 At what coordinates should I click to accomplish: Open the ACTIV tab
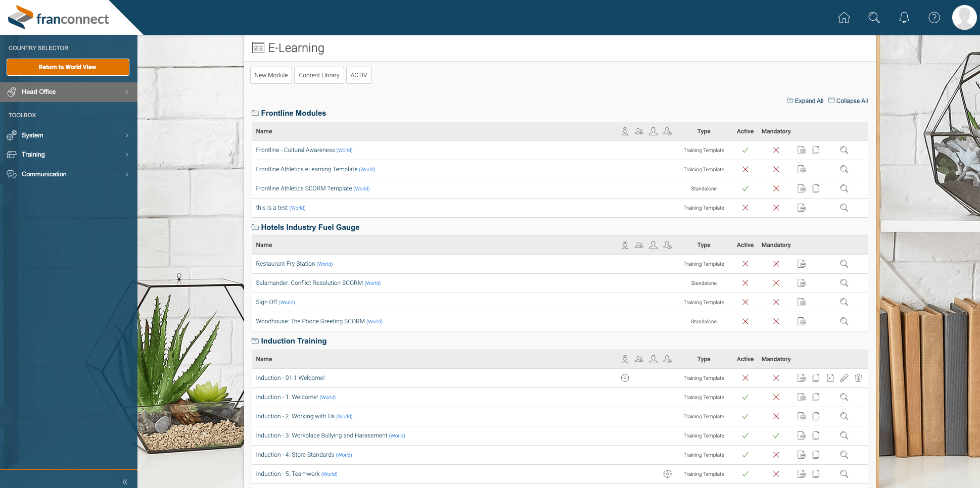click(359, 75)
